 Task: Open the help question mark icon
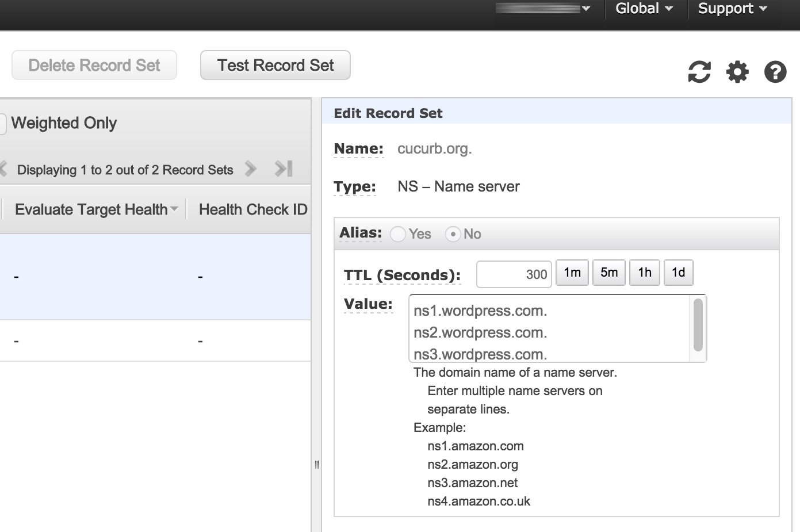click(x=775, y=72)
